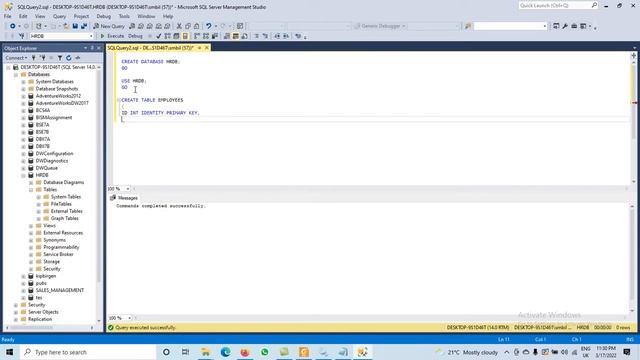The width and height of the screenshot is (640, 360).
Task: Select the DWConfiguration database
Action: [54, 153]
